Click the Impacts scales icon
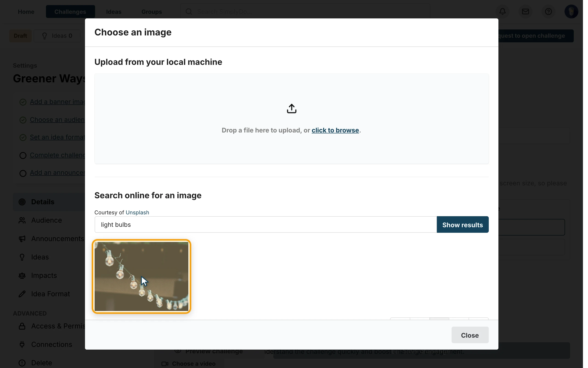 click(22, 276)
